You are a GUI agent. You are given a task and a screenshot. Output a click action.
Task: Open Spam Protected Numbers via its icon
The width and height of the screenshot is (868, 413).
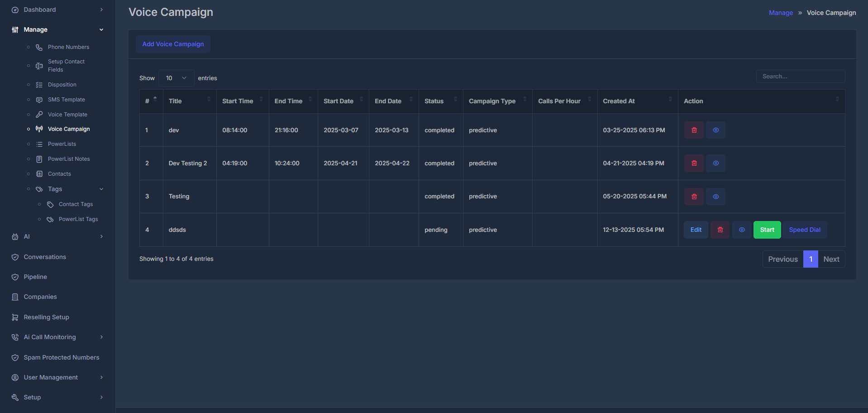(x=15, y=357)
